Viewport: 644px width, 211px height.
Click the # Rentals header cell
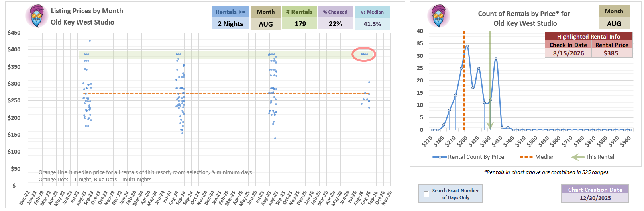click(299, 12)
